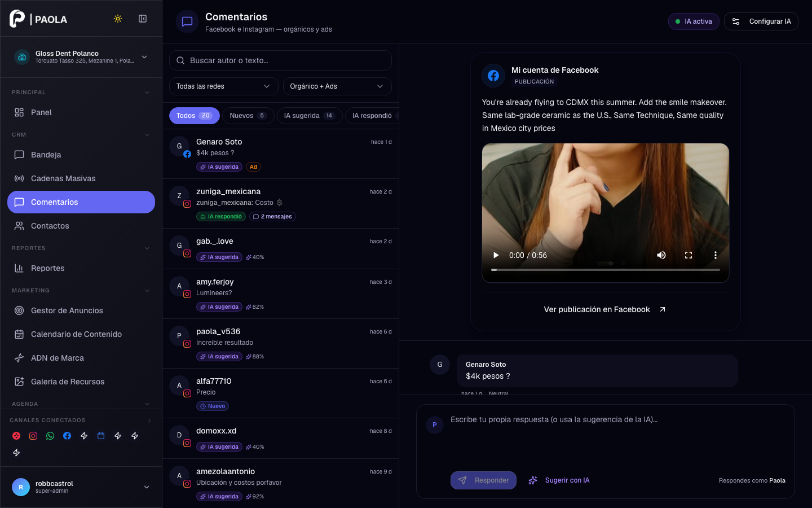The width and height of the screenshot is (812, 508).
Task: Open the Todas las redes dropdown
Action: click(x=224, y=86)
